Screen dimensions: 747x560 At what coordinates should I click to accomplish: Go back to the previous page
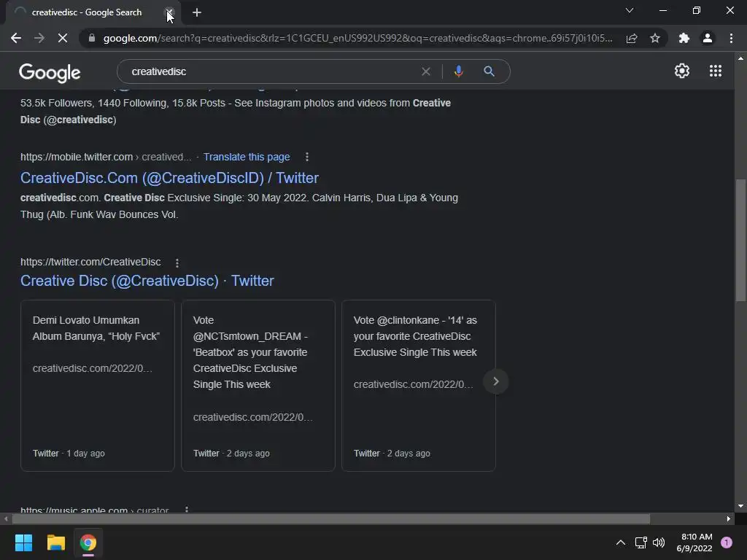click(x=16, y=38)
